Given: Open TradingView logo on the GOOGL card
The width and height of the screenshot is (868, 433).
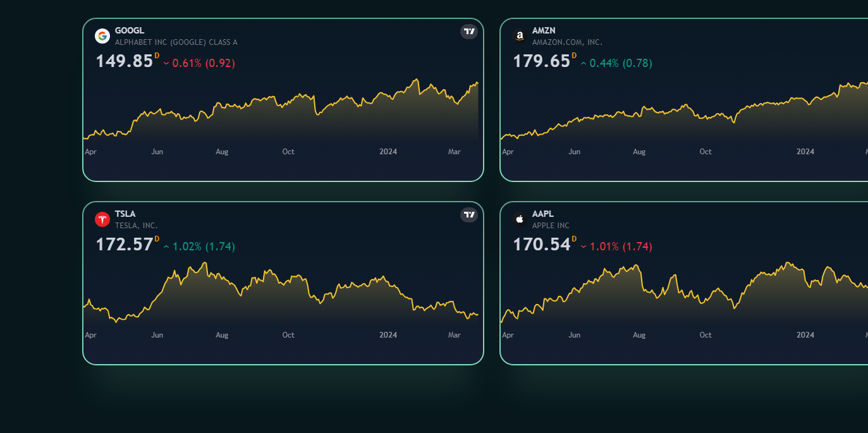Looking at the screenshot, I should (x=469, y=32).
